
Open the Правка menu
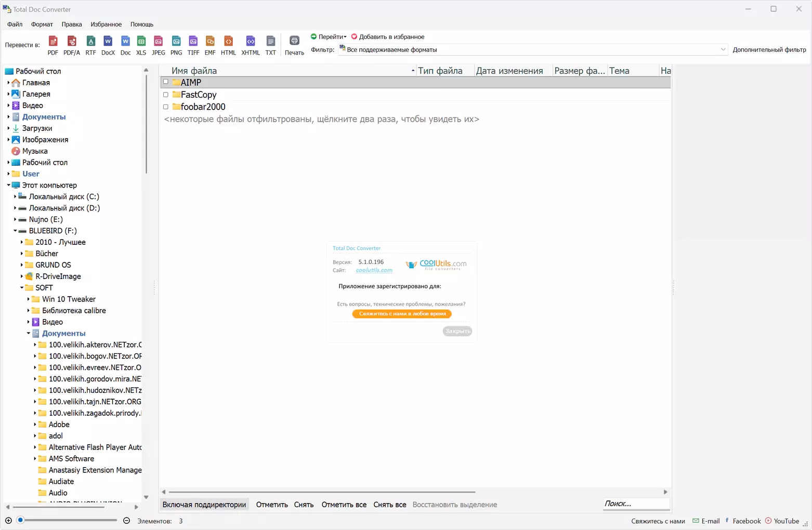click(x=72, y=24)
